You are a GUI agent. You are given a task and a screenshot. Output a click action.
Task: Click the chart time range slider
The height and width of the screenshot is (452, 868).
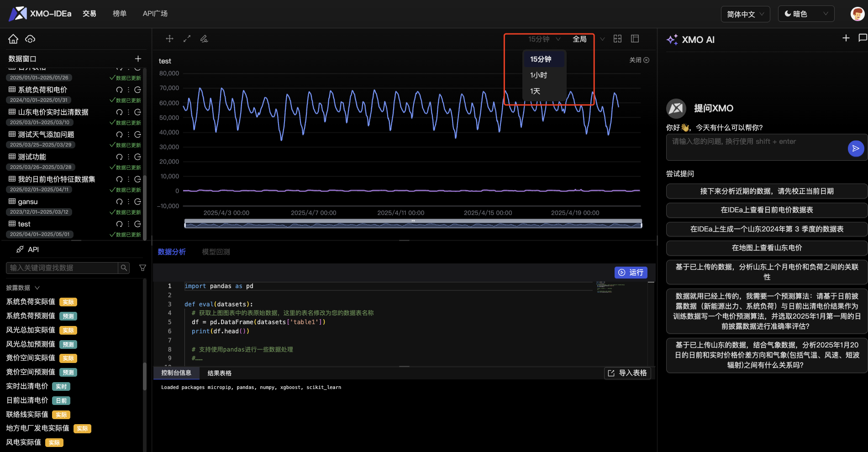[x=413, y=224]
